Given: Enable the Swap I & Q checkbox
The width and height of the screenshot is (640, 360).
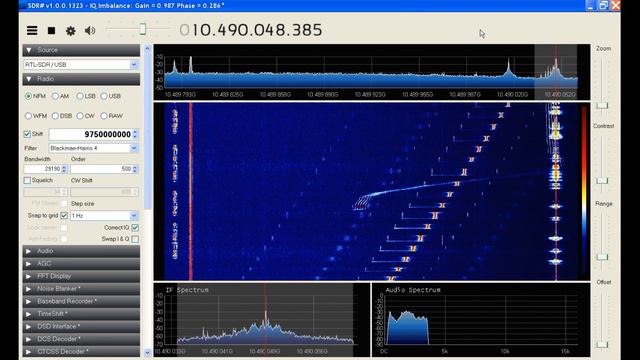Looking at the screenshot, I should click(x=135, y=239).
